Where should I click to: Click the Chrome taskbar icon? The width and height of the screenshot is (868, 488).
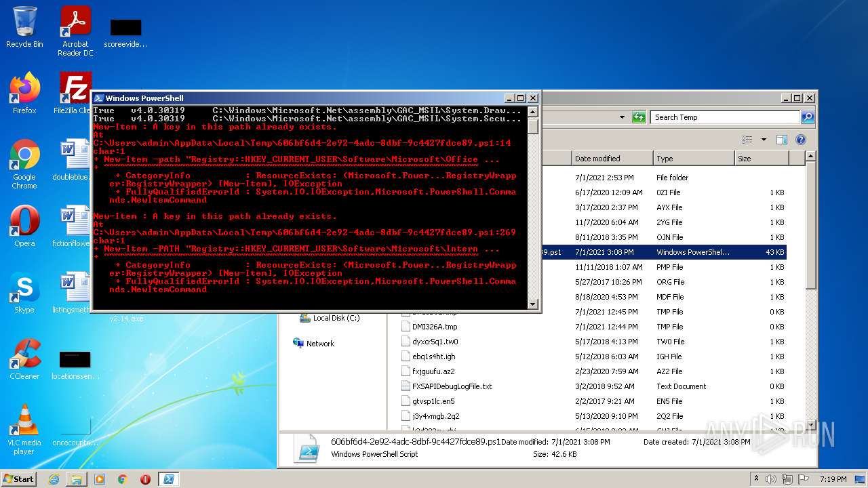coord(123,479)
